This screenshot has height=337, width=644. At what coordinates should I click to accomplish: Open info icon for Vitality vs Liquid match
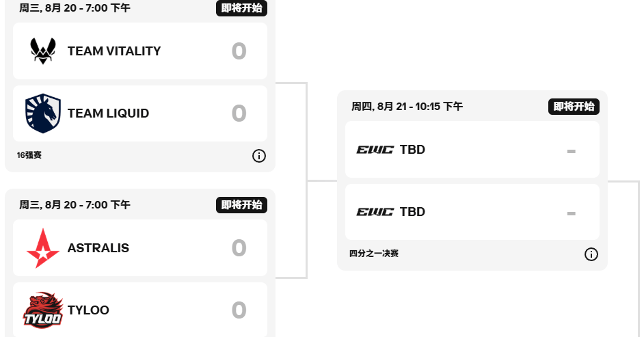(258, 156)
